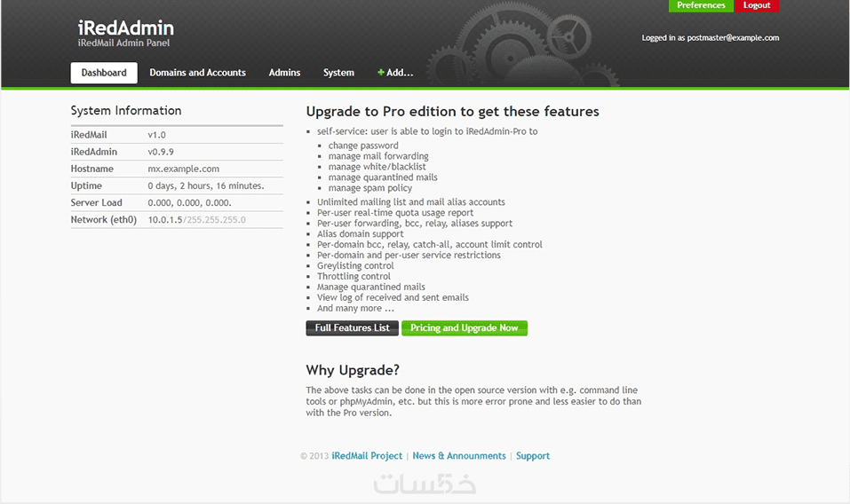
Task: Select the iRedMail version value v1.0
Action: 156,135
